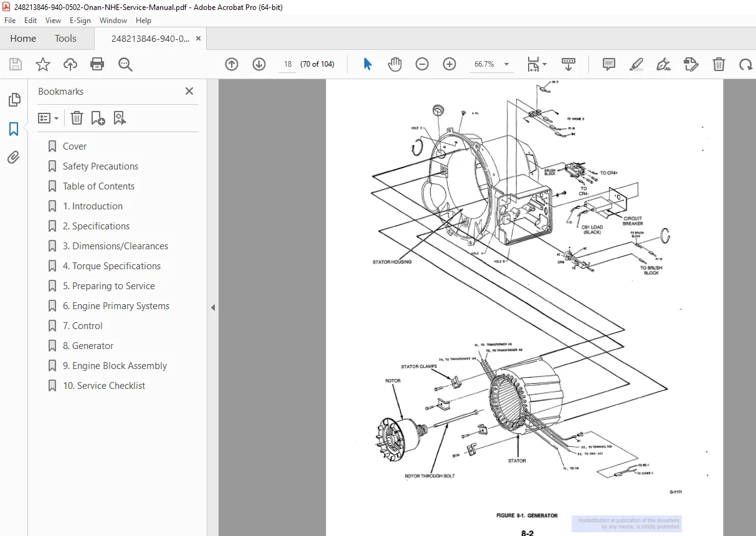Screen dimensions: 756x536
Task: Open the Window menu
Action: pos(113,21)
